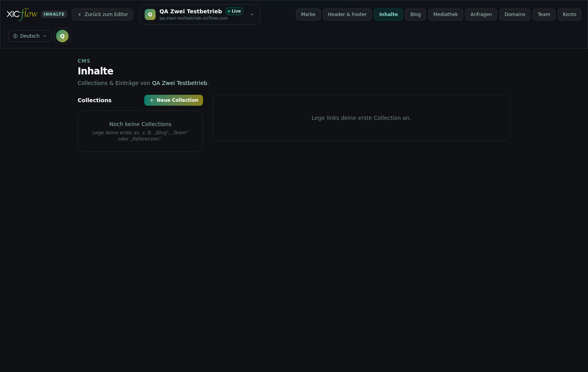Click the globe icon in the language selector
The height and width of the screenshot is (372, 588).
15,36
